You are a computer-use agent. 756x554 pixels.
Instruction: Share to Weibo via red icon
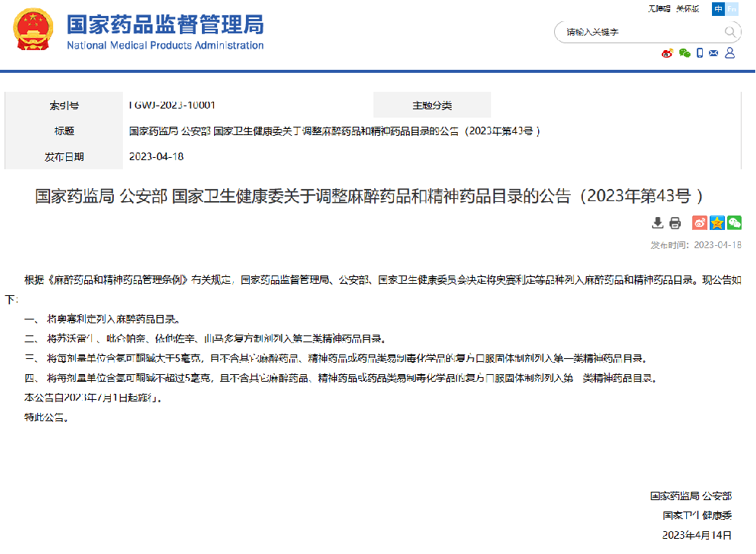click(700, 222)
